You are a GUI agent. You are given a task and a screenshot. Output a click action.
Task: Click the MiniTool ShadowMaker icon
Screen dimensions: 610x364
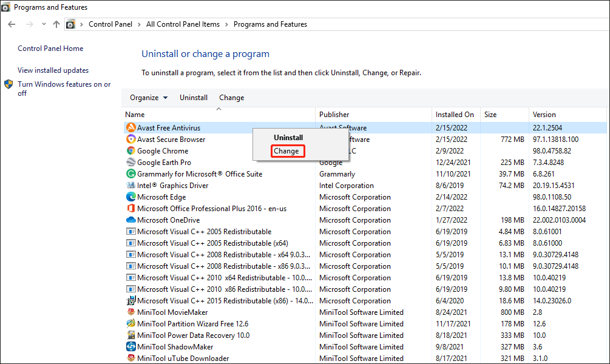[131, 346]
